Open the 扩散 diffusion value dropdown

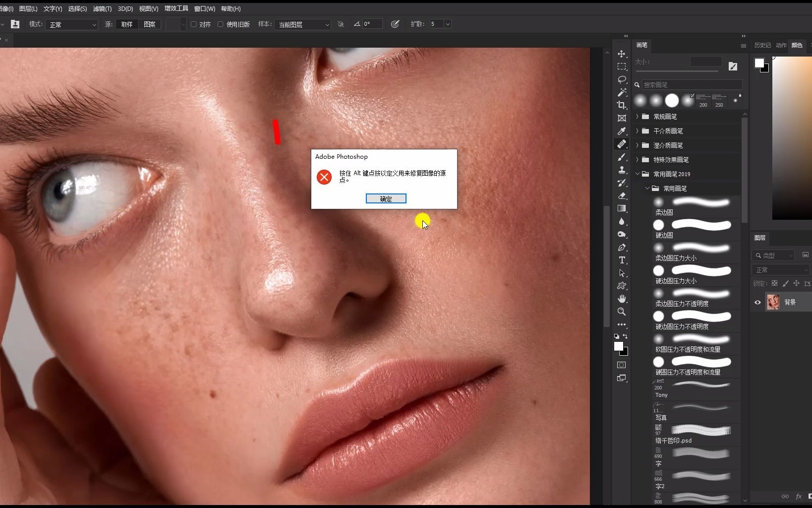(x=448, y=24)
